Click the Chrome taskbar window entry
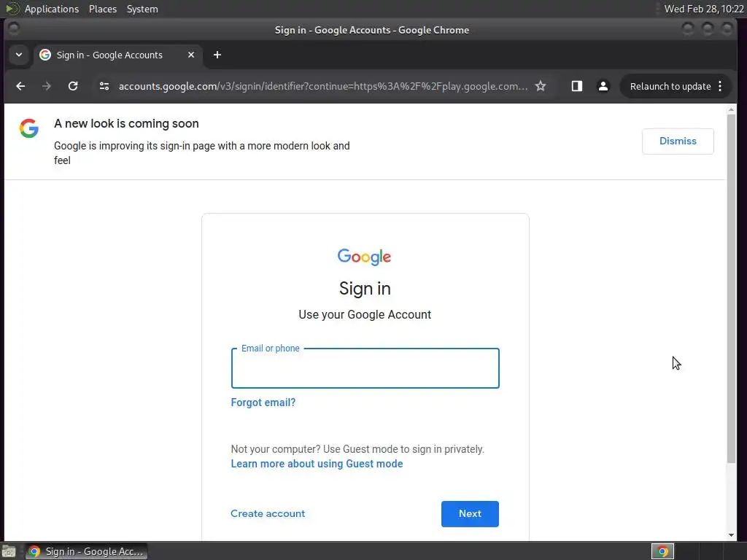Screen dimensions: 747x560 click(86, 551)
